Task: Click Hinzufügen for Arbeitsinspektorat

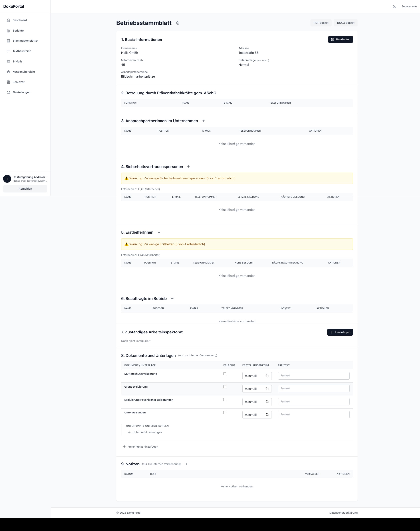Action: (340, 332)
